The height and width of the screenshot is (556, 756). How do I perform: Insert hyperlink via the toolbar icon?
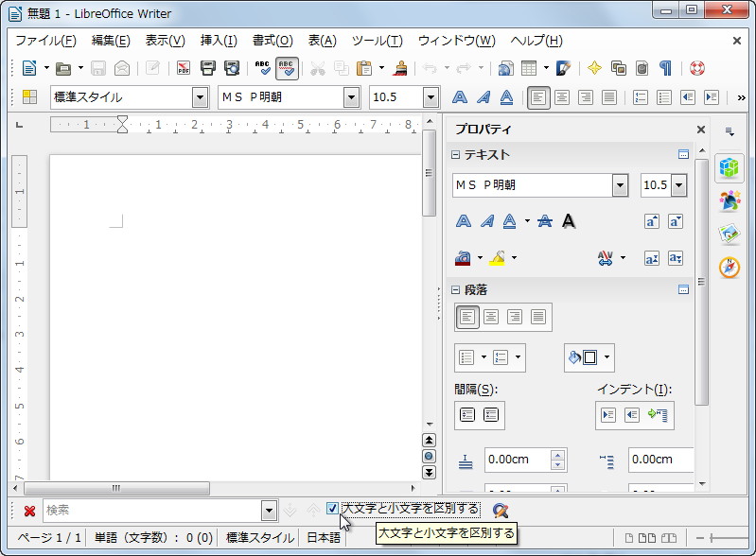point(505,68)
